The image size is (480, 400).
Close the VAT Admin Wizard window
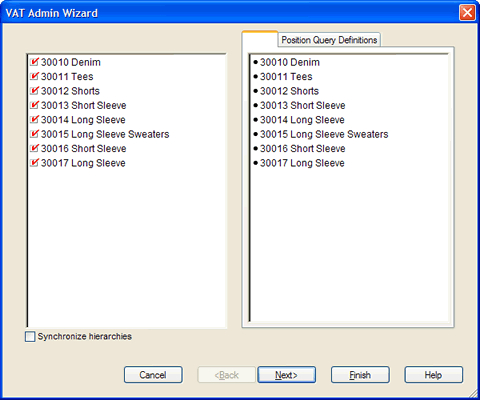[x=467, y=13]
